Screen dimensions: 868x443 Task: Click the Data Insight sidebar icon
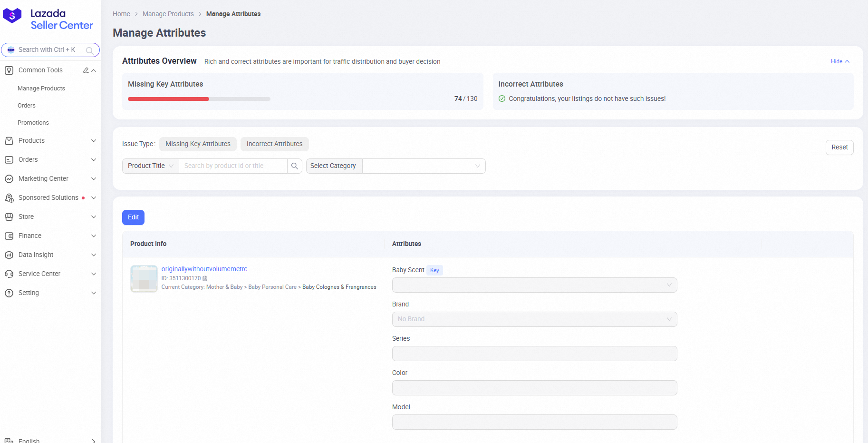pos(9,255)
